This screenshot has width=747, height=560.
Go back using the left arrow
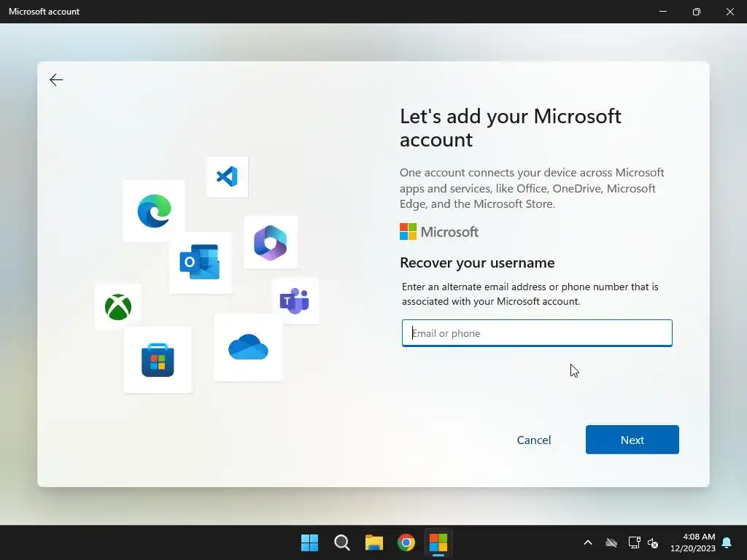[x=56, y=79]
